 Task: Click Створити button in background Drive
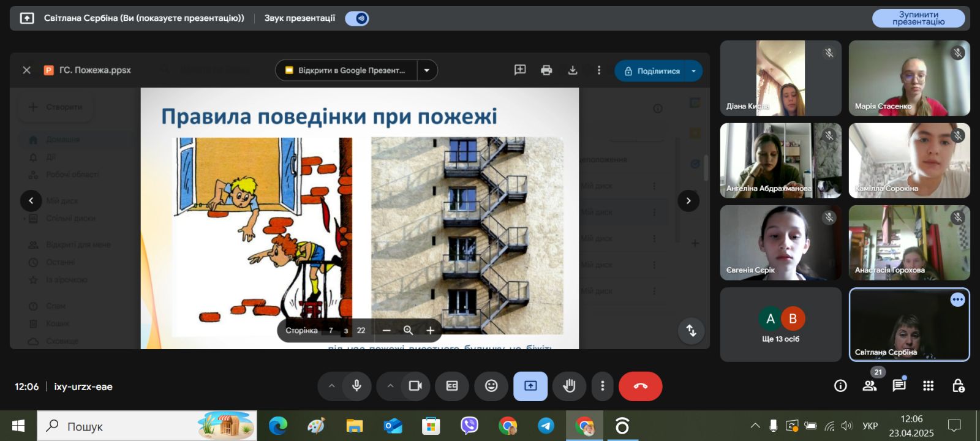56,107
